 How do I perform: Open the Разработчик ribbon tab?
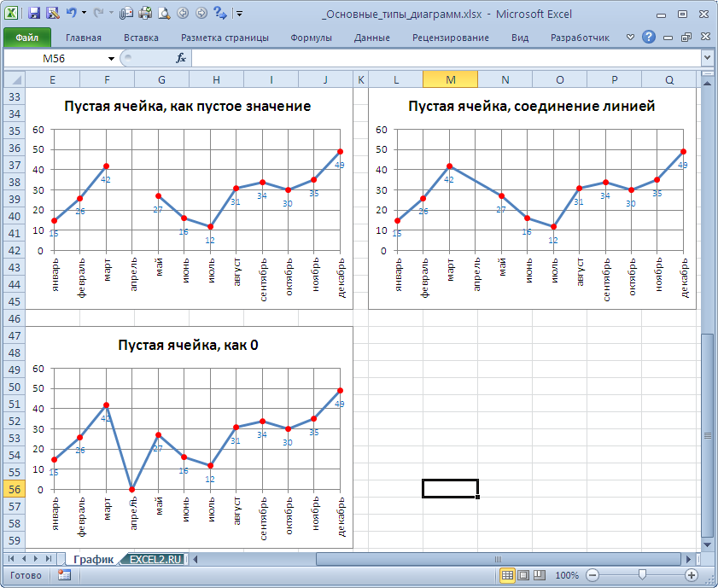click(x=580, y=38)
